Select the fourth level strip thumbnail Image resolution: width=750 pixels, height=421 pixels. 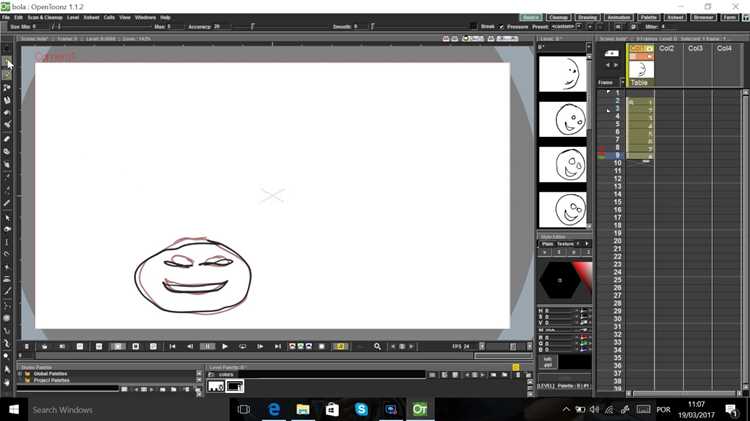coord(562,210)
